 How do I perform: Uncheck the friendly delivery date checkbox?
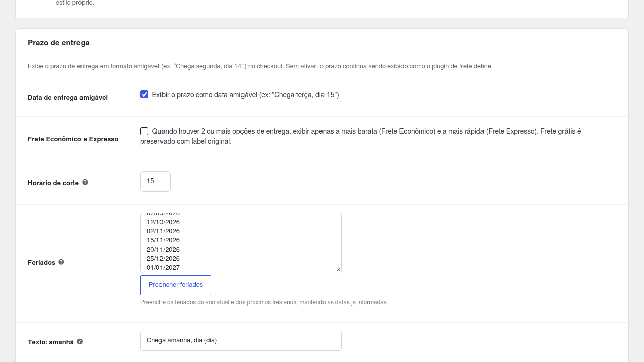(x=144, y=94)
